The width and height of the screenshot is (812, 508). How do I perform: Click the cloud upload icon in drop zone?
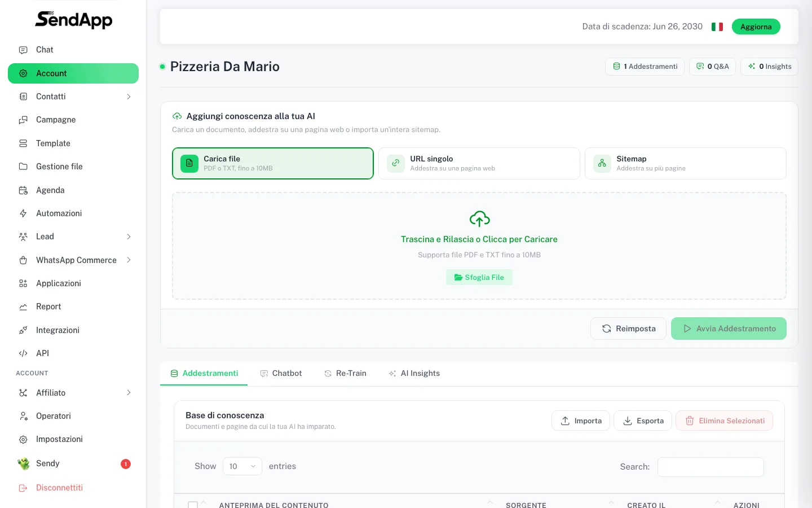(479, 219)
